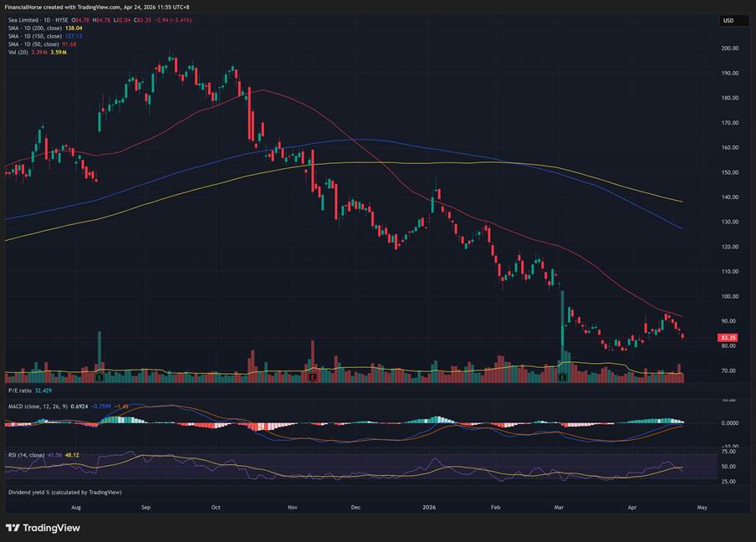
Task: Click the TradingView logo in the footer
Action: 41,527
